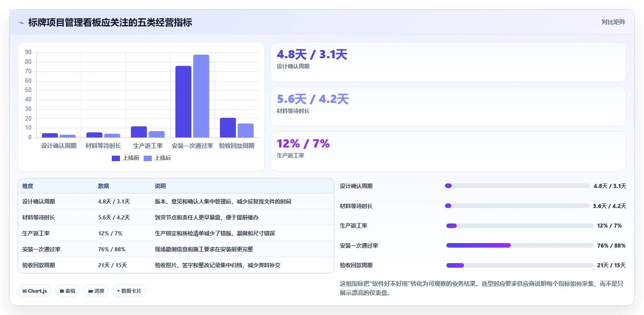Click the 安装一次通过率 progress bar
Image resolution: width=644 pixels, height=315 pixels.
tap(520, 245)
